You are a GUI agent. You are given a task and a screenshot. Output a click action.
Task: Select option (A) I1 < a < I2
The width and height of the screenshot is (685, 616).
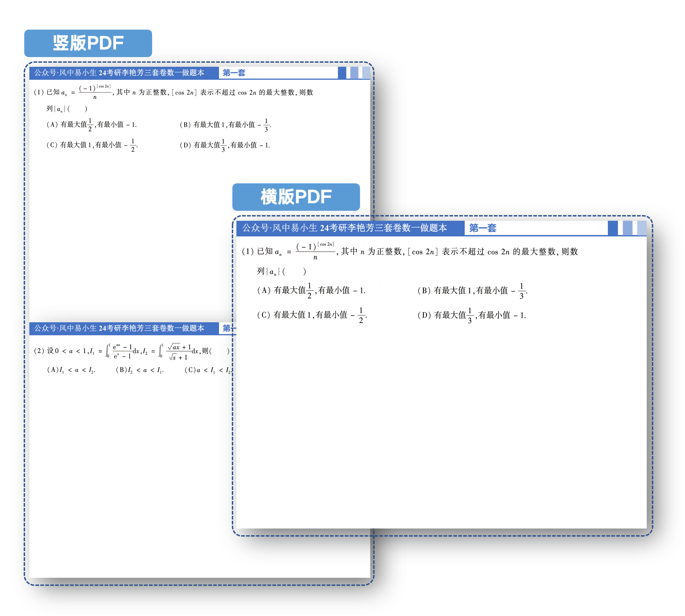tap(71, 370)
